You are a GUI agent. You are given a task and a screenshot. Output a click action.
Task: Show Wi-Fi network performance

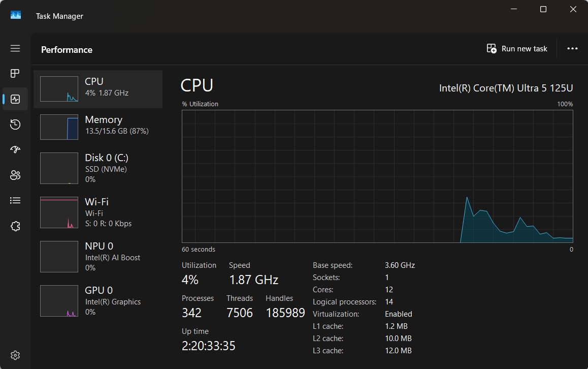click(98, 212)
